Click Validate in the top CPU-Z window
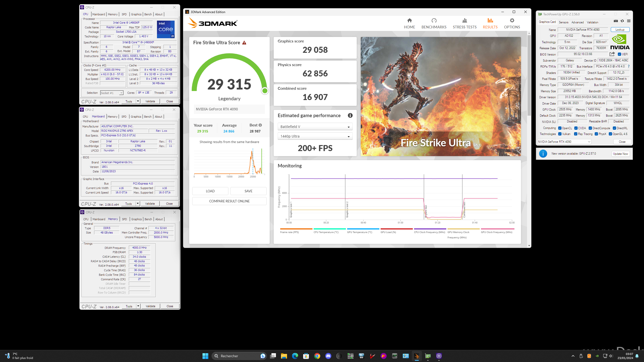The width and height of the screenshot is (644, 362). [150, 101]
